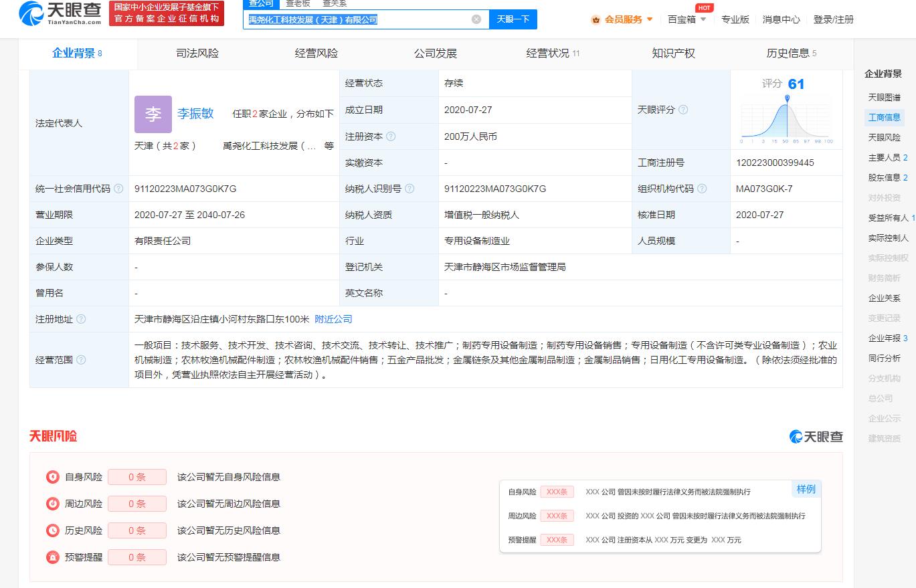Click the 样例 tag on sample card
916x588 pixels.
(x=806, y=489)
